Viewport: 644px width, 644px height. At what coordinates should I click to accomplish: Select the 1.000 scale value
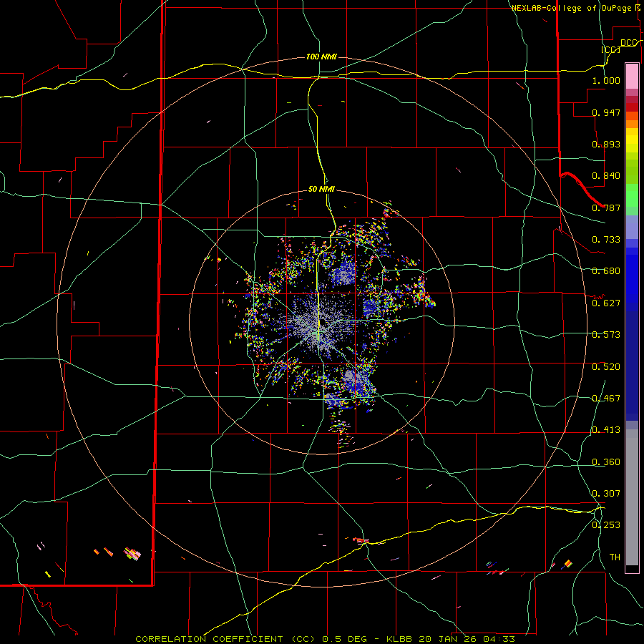pos(606,80)
